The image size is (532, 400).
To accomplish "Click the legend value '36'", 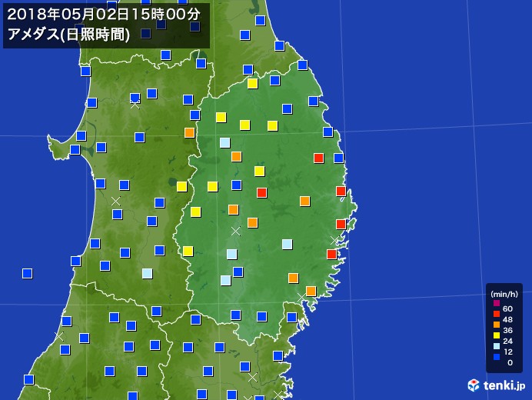I will tap(507, 331).
